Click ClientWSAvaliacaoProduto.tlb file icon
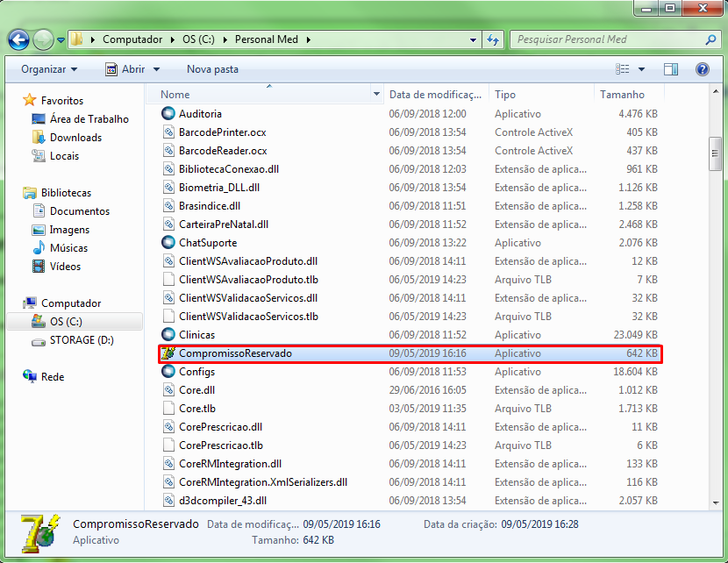The image size is (728, 563). point(168,280)
